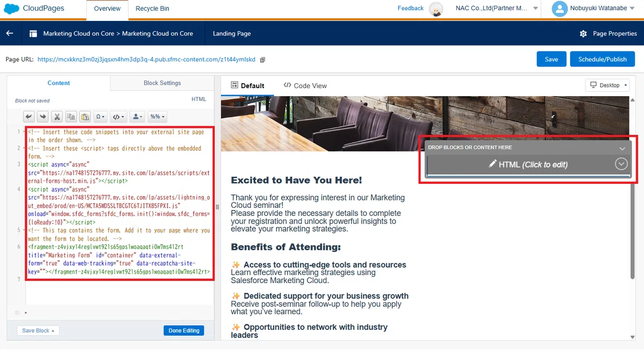Click the copy icon in the editor toolbar

[71, 116]
